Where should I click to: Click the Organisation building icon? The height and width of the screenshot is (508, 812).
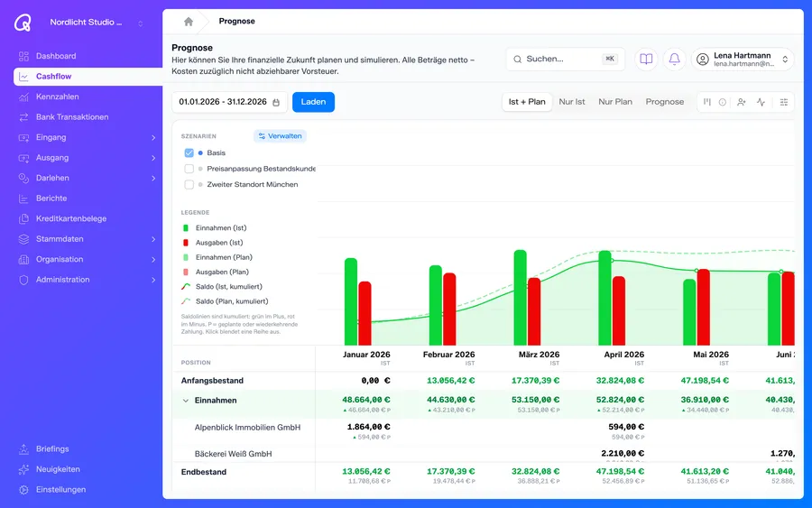click(23, 259)
